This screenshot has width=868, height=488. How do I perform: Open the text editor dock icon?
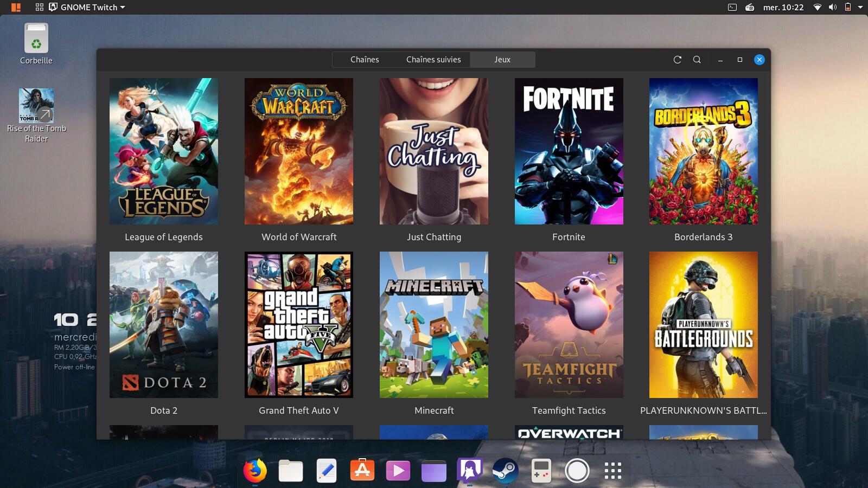pyautogui.click(x=327, y=471)
